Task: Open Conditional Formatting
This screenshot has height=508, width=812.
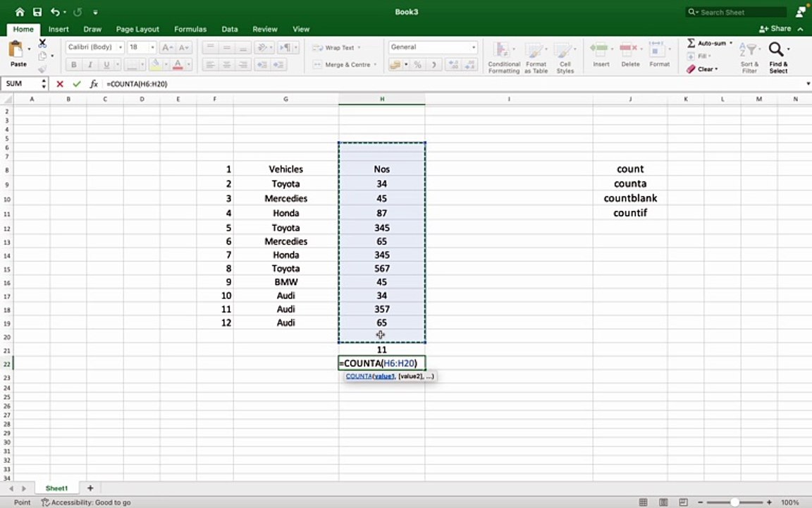Action: tap(504, 58)
